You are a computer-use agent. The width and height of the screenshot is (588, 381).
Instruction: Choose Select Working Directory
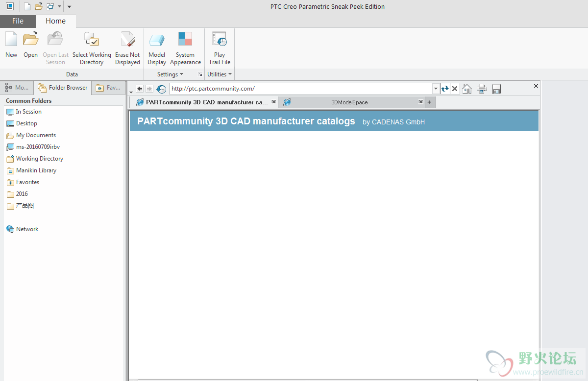tap(92, 48)
